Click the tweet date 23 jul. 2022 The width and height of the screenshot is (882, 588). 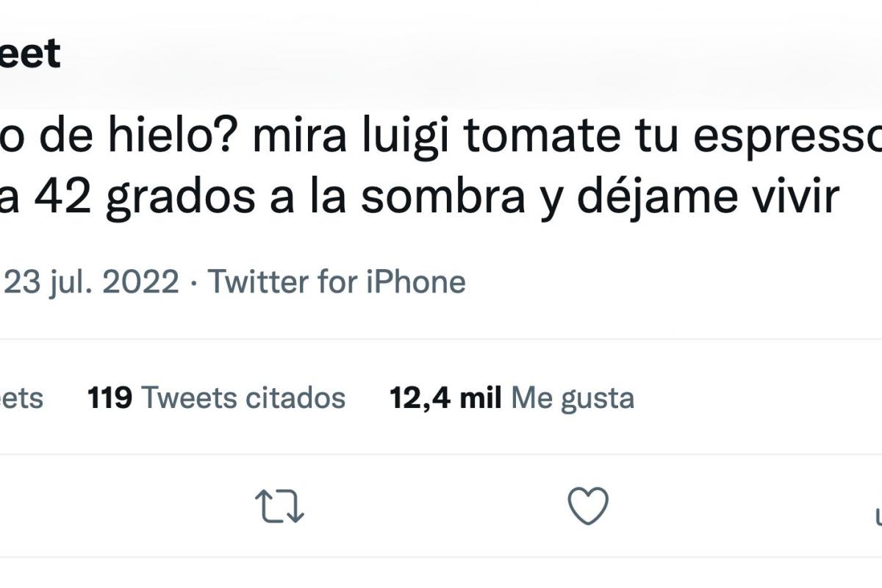point(91,282)
